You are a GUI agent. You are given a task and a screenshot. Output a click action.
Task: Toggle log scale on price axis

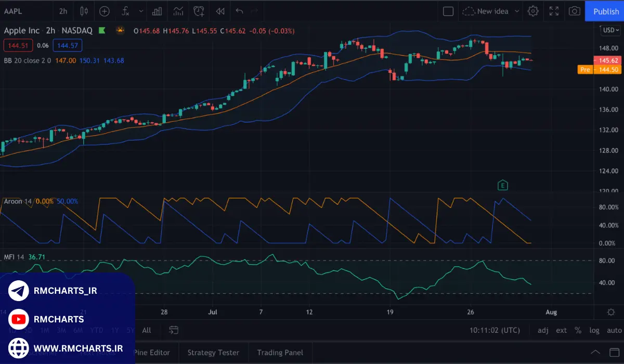point(594,330)
